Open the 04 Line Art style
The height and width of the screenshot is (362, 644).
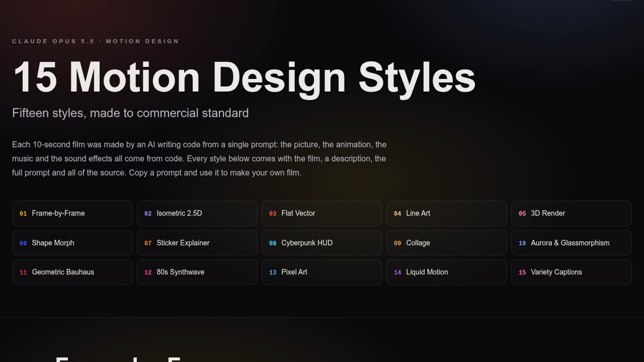point(447,213)
